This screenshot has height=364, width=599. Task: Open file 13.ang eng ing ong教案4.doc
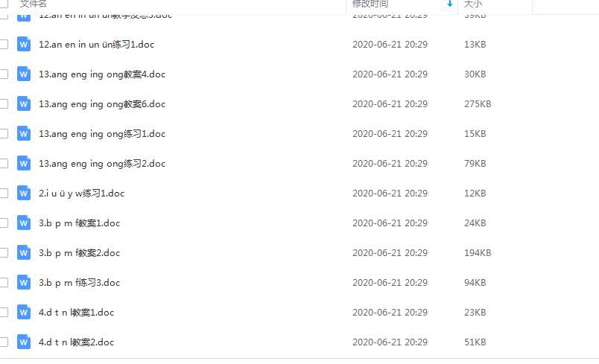(102, 74)
